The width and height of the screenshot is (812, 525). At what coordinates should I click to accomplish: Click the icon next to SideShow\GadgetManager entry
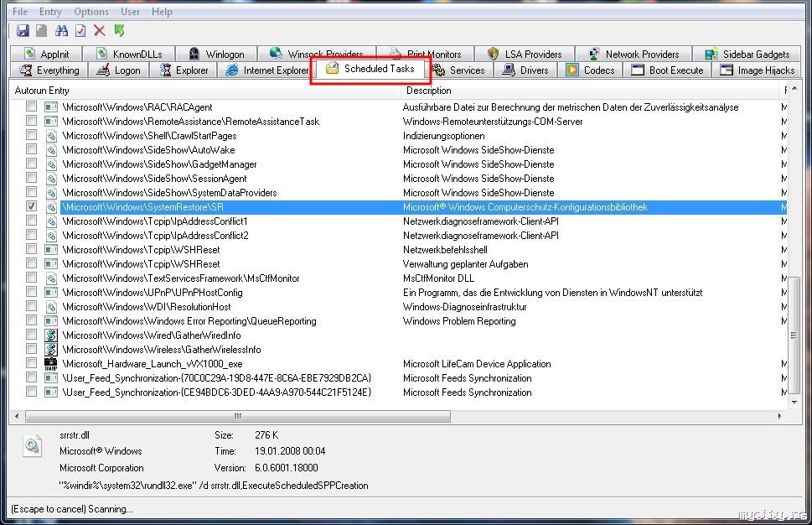point(51,164)
